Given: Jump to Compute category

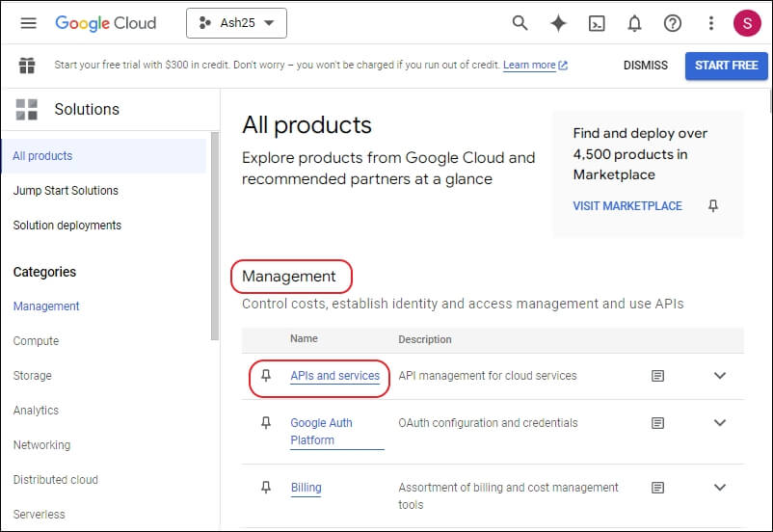Looking at the screenshot, I should coord(36,341).
